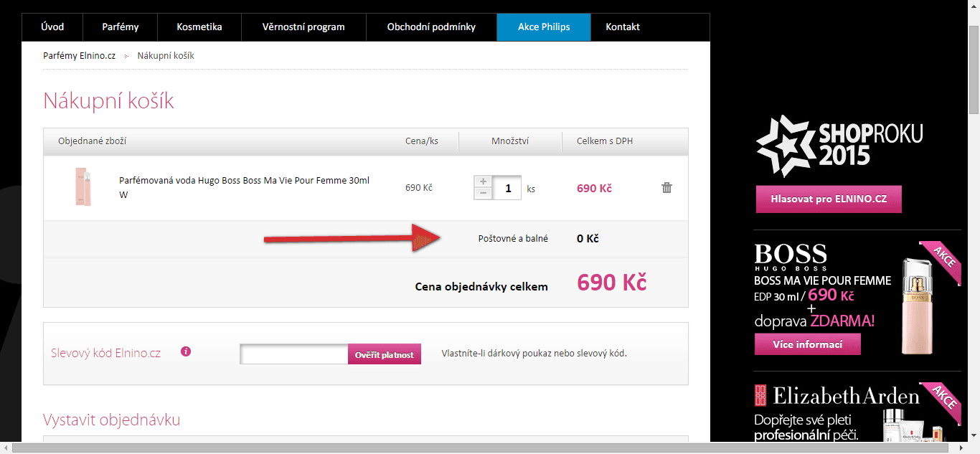980x454 pixels.
Task: Open the discount code info icon
Action: pyautogui.click(x=186, y=351)
